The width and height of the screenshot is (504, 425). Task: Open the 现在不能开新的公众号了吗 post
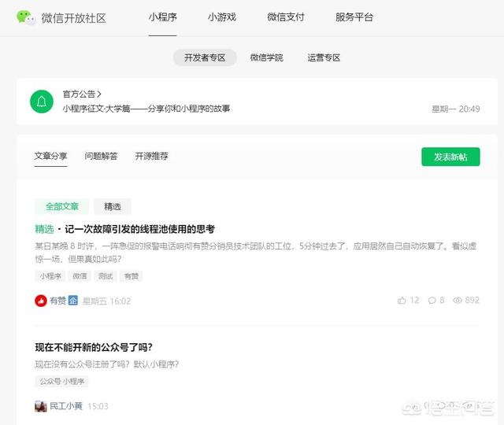click(94, 347)
